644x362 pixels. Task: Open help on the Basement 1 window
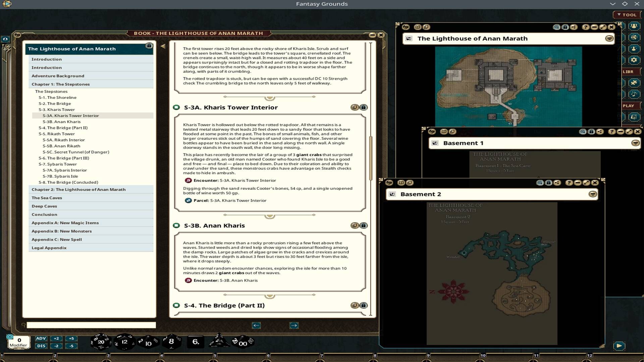[611, 132]
